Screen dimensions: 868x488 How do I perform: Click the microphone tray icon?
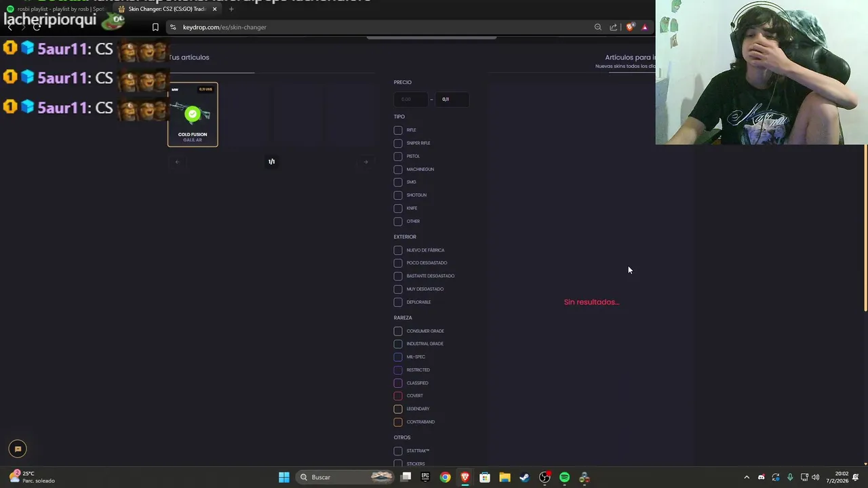pyautogui.click(x=790, y=477)
